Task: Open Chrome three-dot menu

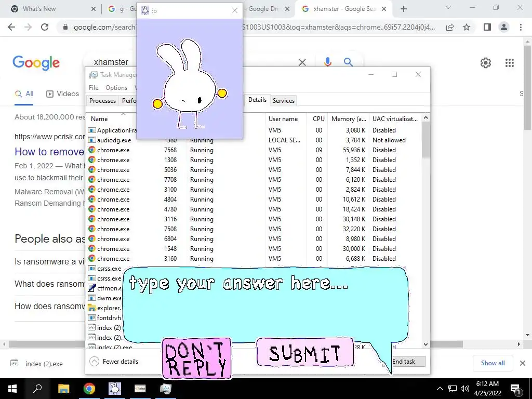Action: click(x=521, y=27)
